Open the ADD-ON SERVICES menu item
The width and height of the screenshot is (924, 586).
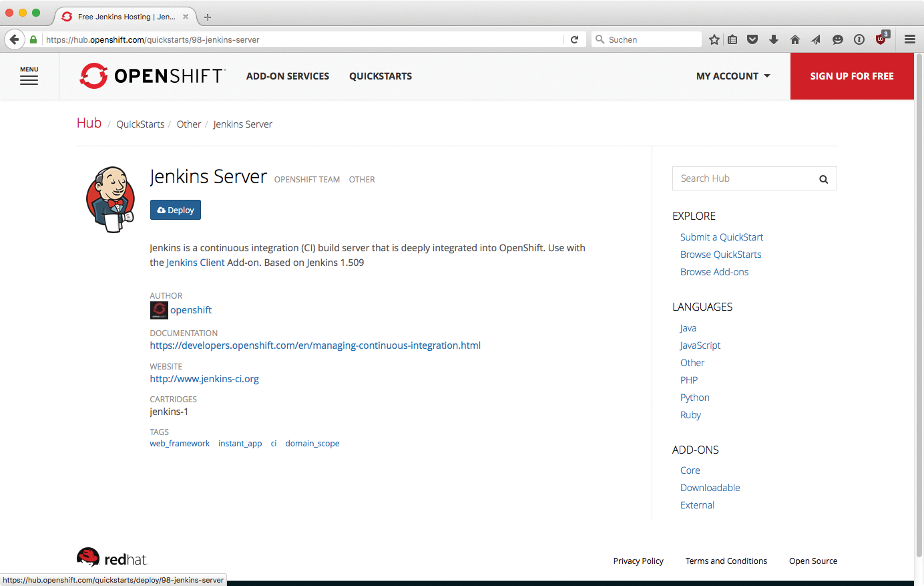[x=288, y=76]
